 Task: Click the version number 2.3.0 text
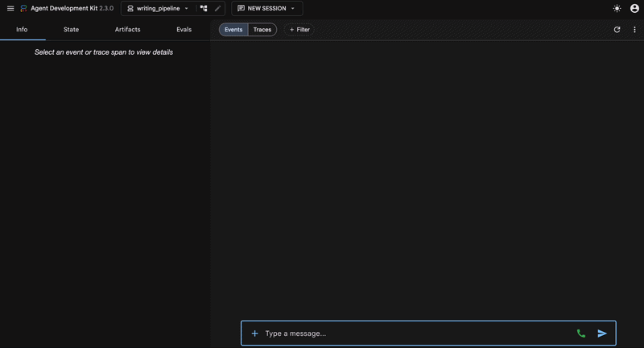[x=106, y=8]
